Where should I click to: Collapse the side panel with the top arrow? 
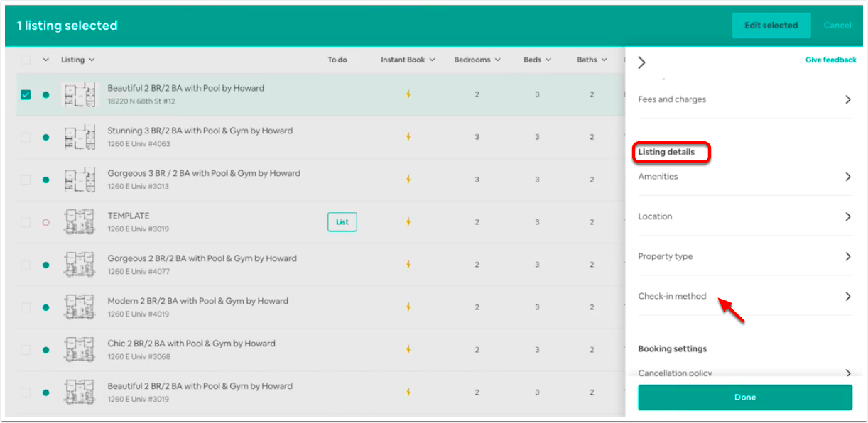(642, 62)
